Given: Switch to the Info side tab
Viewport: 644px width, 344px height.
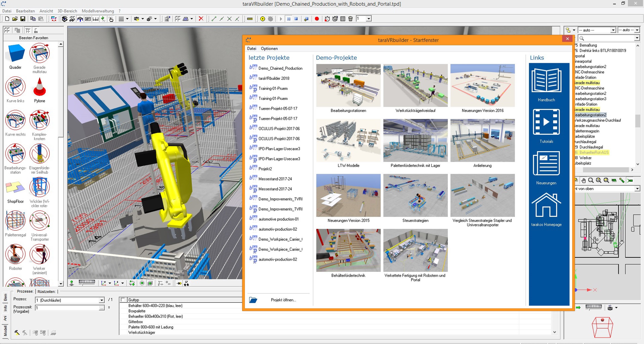Looking at the screenshot, I should click(5, 308).
